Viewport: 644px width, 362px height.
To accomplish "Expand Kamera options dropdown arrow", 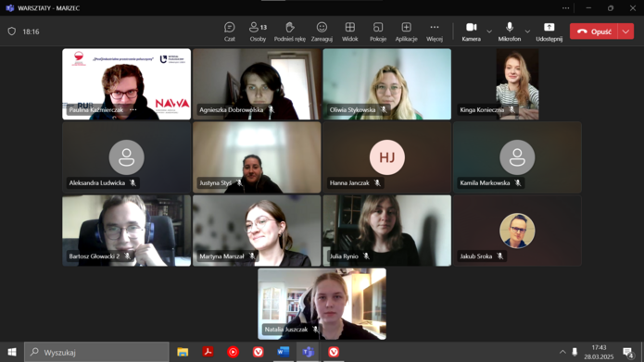I will click(x=489, y=31).
